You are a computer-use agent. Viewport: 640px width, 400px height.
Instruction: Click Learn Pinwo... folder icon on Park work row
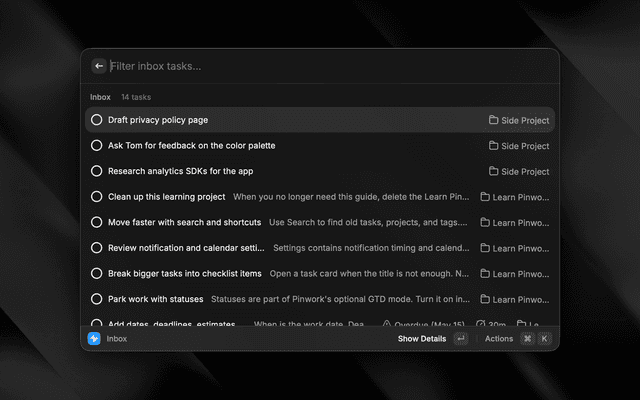485,299
